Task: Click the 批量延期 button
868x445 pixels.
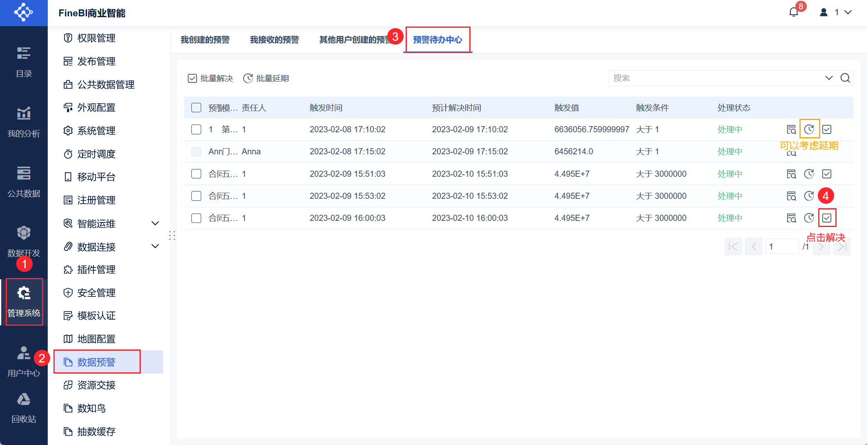Action: click(266, 78)
